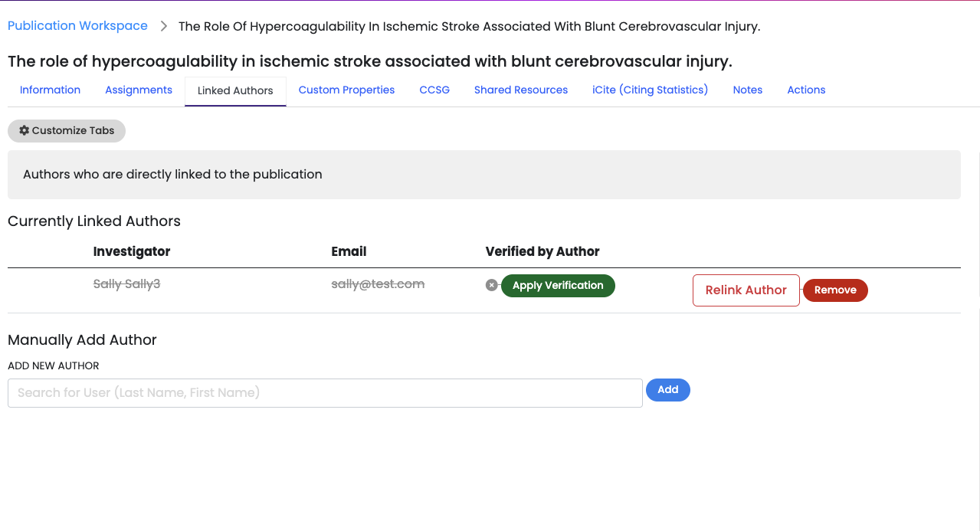
Task: Click the Sally Sally3 investigator name
Action: (x=126, y=284)
